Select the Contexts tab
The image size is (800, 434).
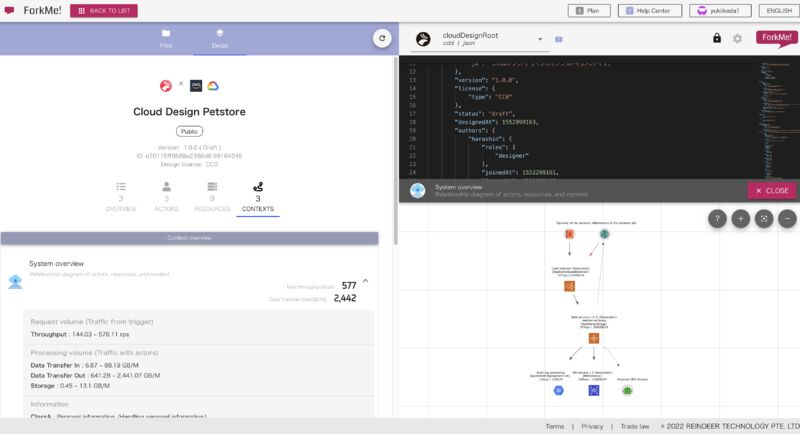click(258, 197)
